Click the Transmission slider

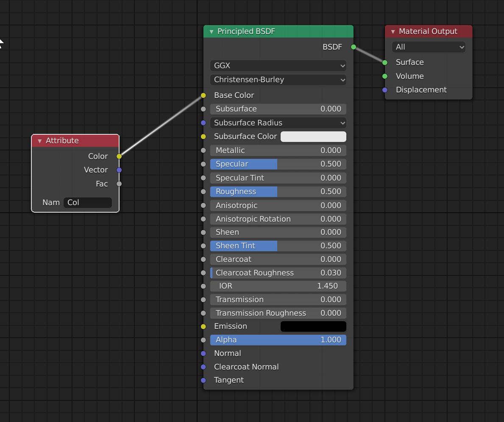pyautogui.click(x=278, y=300)
